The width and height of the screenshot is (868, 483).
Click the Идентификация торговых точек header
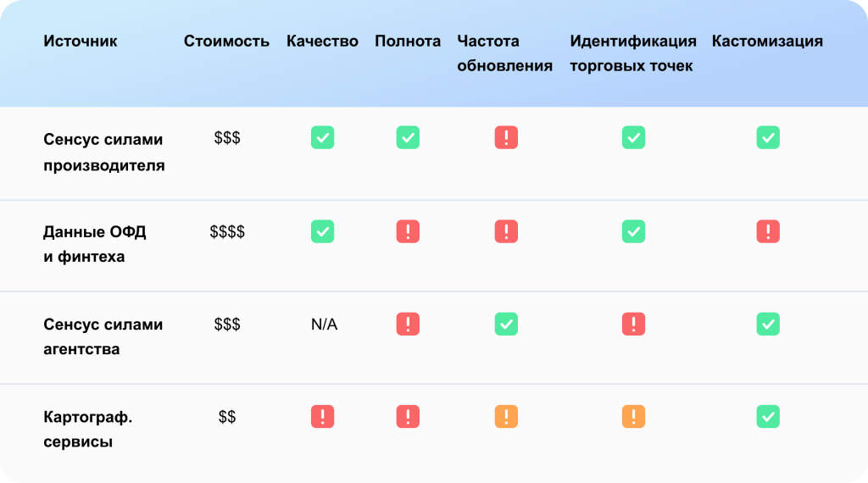click(x=633, y=53)
